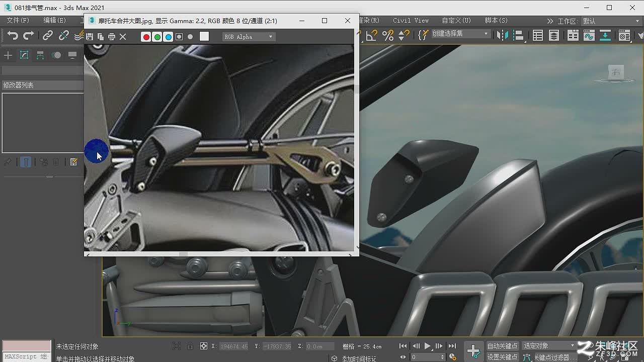Copy the image in the bitmap viewer
644x362 pixels.
coord(101,37)
